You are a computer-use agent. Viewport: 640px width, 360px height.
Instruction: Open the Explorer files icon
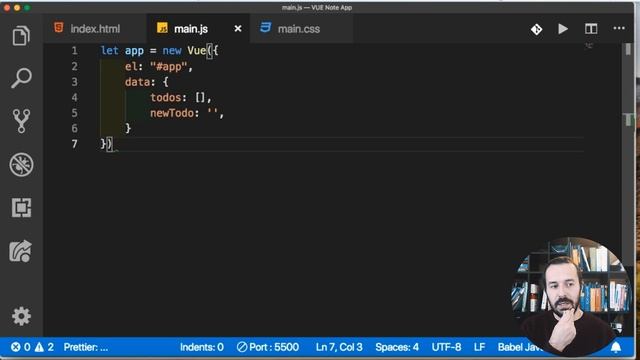point(21,36)
